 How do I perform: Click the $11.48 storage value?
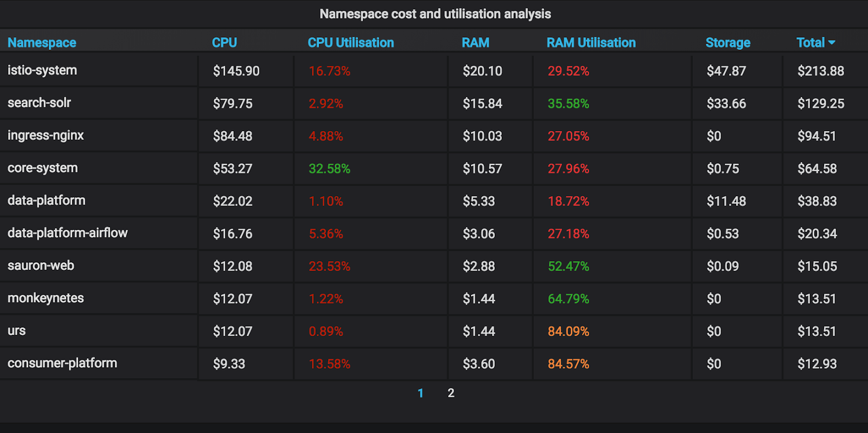[726, 201]
